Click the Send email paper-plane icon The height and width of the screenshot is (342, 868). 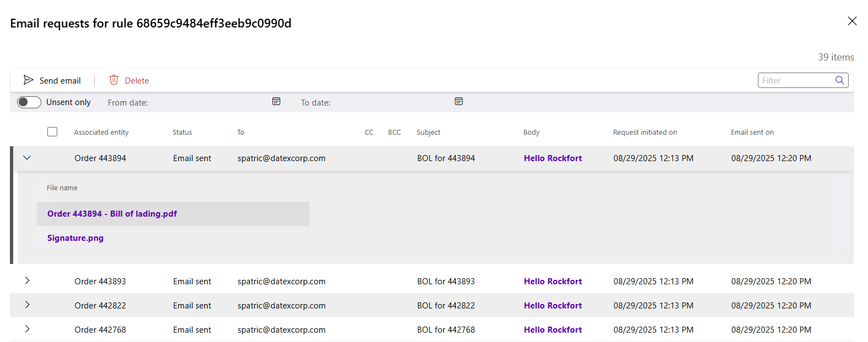coord(28,80)
